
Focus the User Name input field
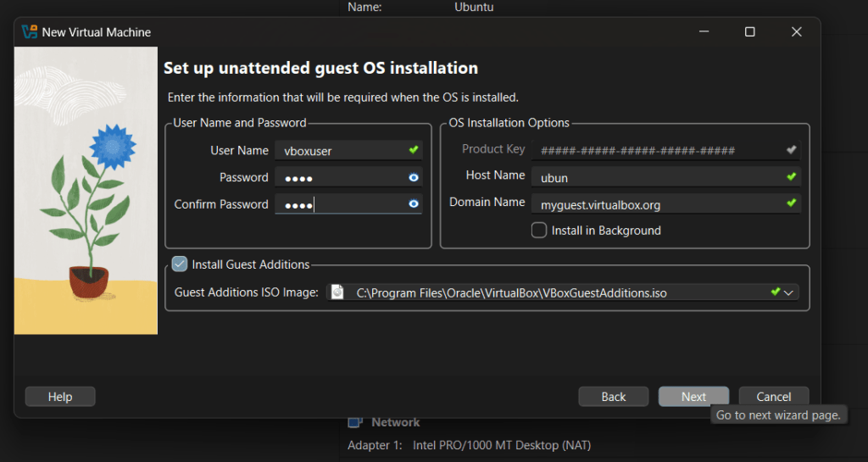point(339,151)
